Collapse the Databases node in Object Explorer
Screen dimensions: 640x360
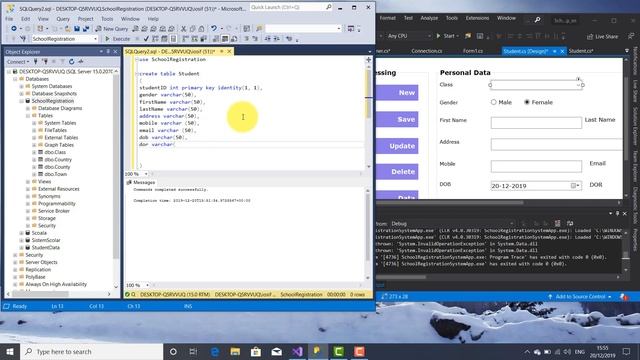click(x=15, y=79)
